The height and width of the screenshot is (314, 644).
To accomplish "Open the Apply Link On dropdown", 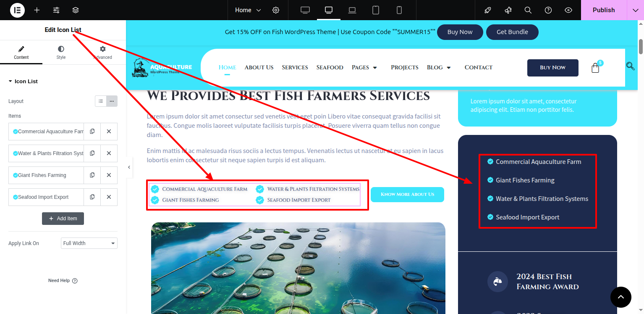I will coord(89,243).
